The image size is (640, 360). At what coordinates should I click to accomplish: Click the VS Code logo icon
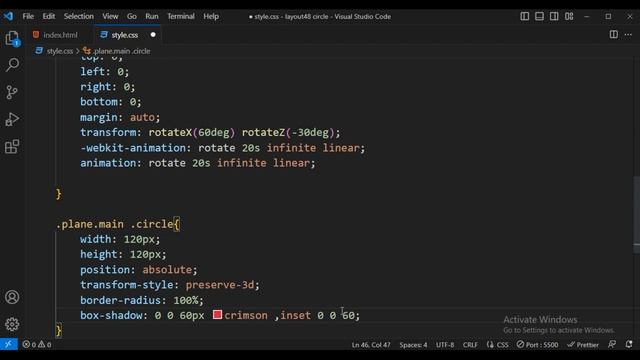pos(8,16)
